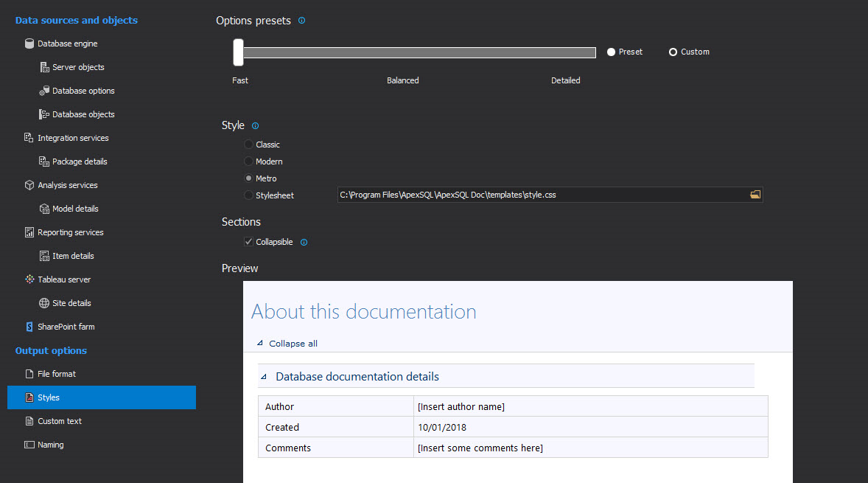Click the Tableau server icon

click(29, 279)
